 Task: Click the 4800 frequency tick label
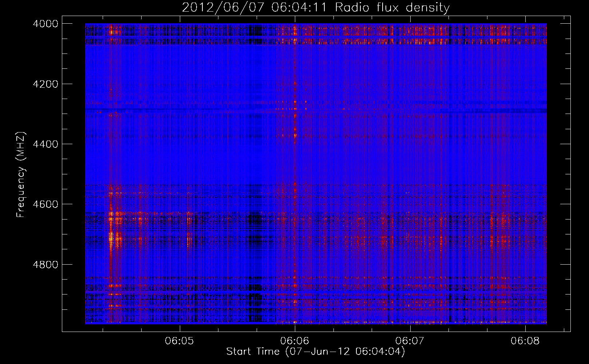(46, 265)
